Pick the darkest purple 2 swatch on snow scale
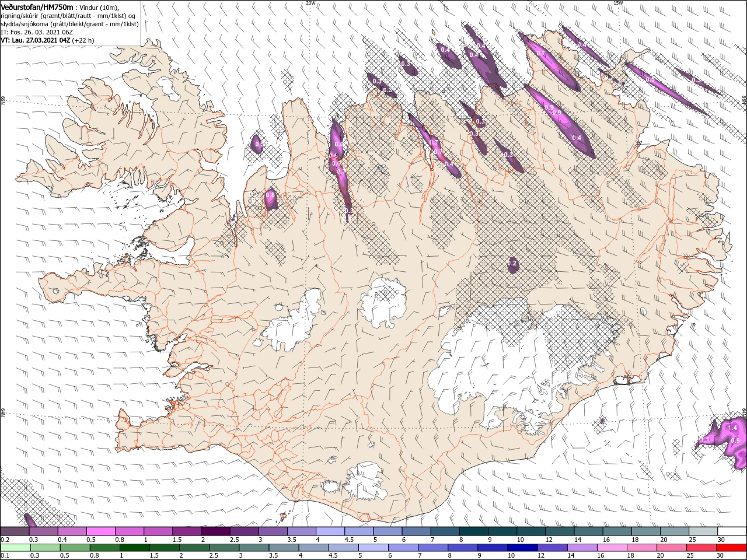The height and width of the screenshot is (560, 747). (x=215, y=531)
